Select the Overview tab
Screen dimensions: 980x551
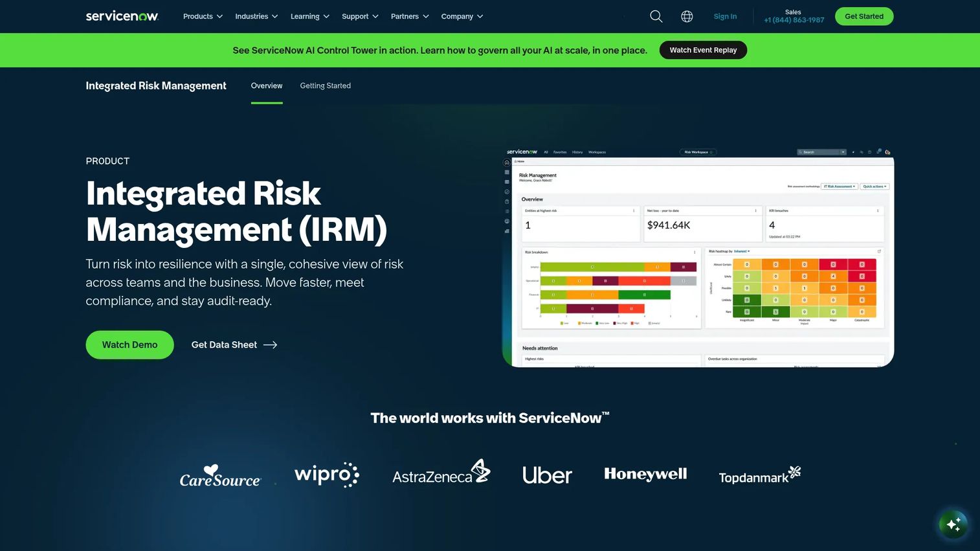coord(267,86)
